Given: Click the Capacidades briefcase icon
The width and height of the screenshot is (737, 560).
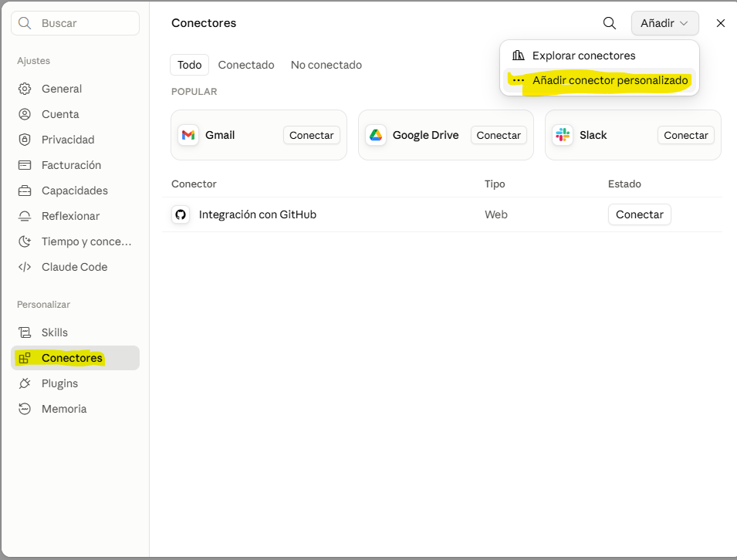Looking at the screenshot, I should (x=25, y=191).
